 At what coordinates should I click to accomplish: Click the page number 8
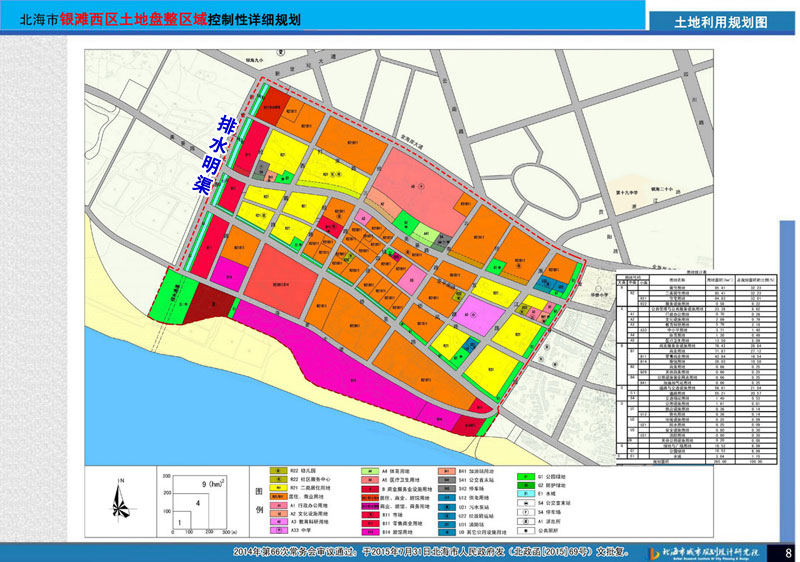click(787, 552)
